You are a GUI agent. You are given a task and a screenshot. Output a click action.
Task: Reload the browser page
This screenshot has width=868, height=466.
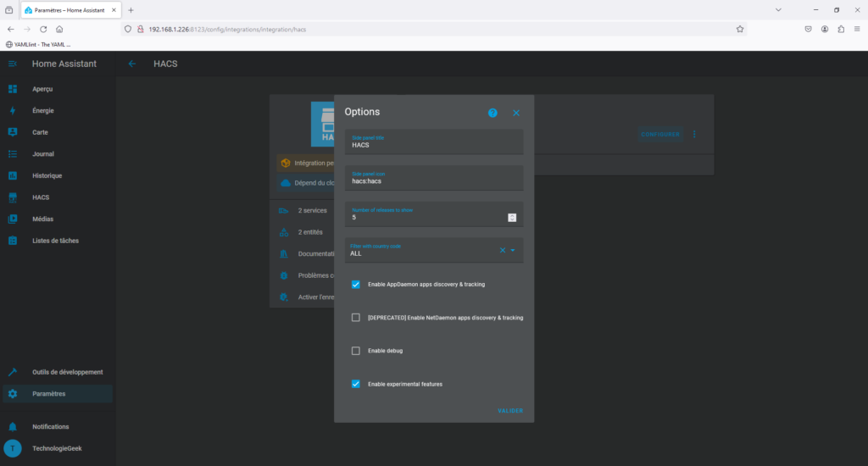coord(43,30)
